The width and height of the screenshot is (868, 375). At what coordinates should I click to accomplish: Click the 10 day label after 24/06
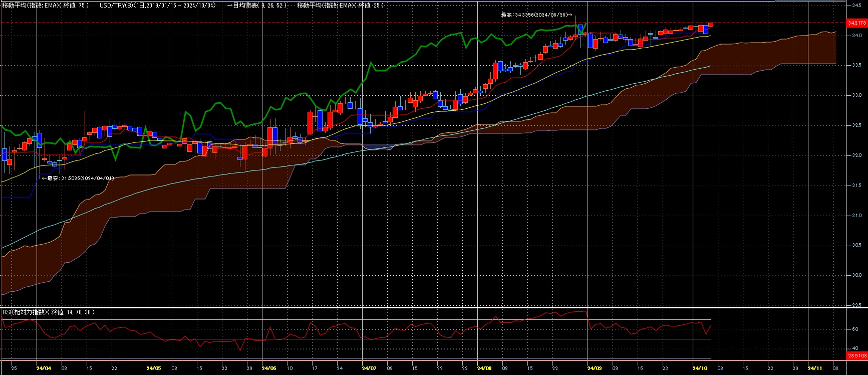290,368
